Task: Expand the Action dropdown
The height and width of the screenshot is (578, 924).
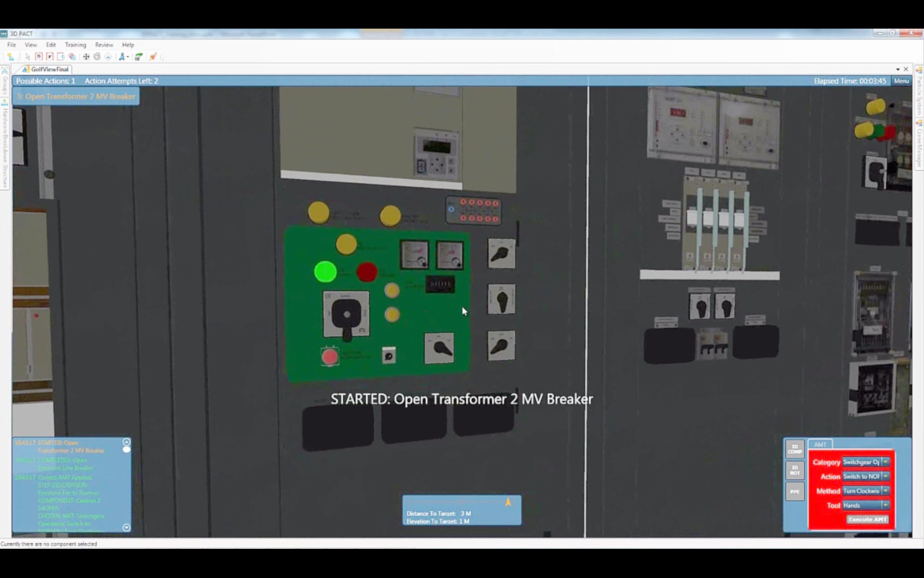Action: coord(885,477)
